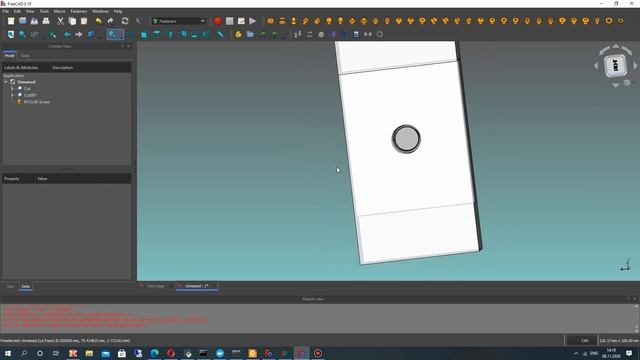Open the workbench selector dropdown
The width and height of the screenshot is (640, 360).
[179, 21]
